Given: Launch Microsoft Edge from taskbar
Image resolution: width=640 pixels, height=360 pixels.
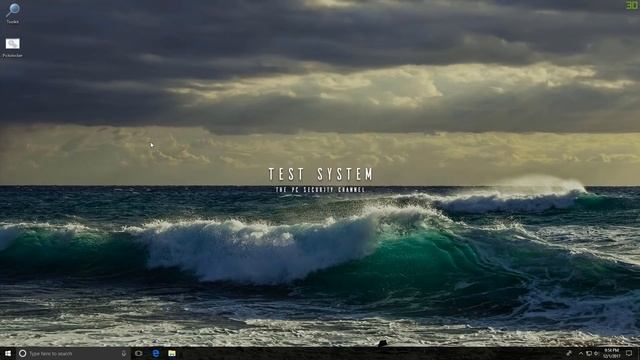Looking at the screenshot, I should [156, 353].
